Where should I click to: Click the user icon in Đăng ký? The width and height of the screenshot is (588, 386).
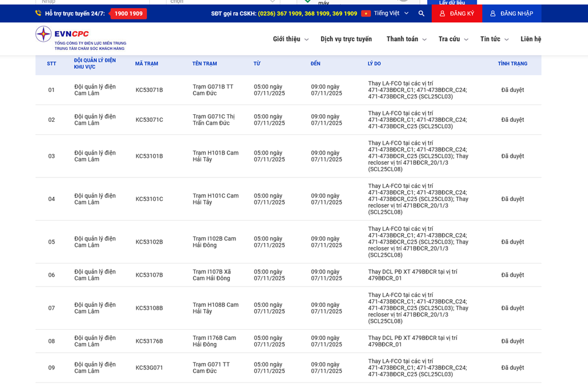[442, 13]
